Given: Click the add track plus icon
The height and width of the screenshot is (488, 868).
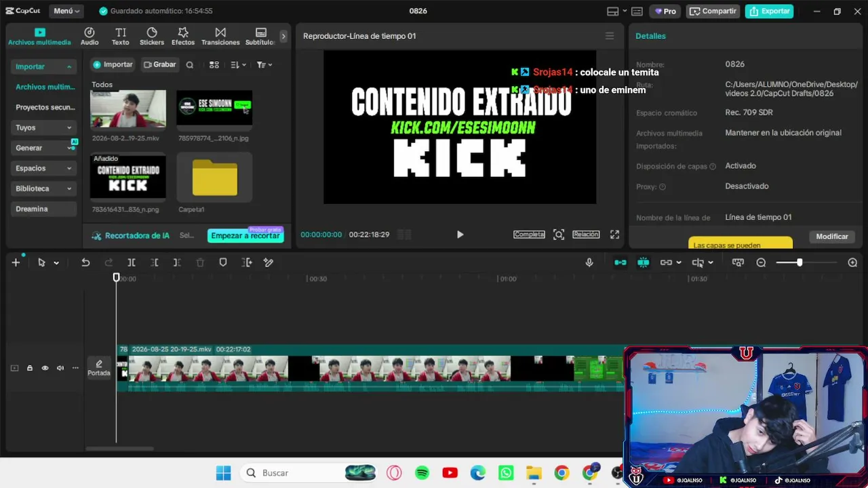Looking at the screenshot, I should (x=16, y=262).
